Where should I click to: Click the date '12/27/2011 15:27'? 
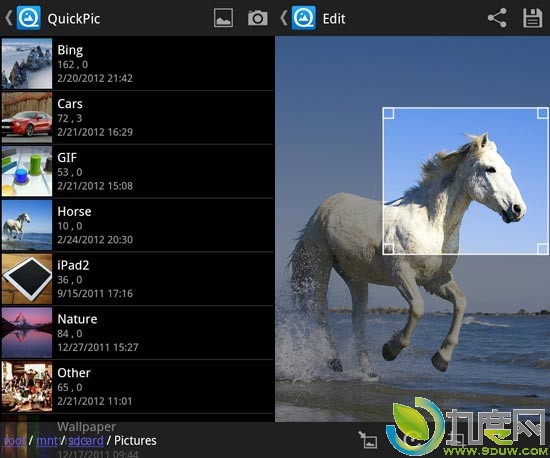click(x=98, y=348)
